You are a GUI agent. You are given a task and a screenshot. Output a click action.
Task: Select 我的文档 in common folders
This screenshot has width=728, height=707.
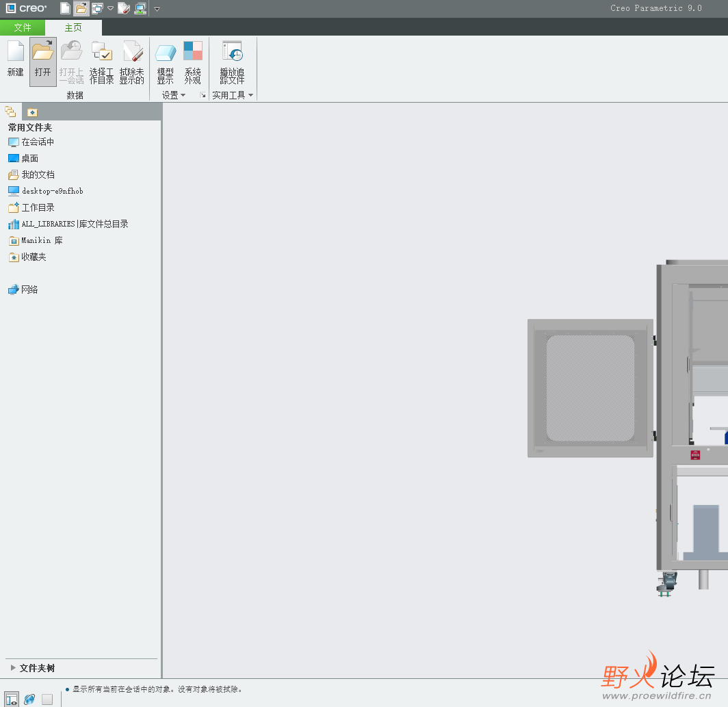point(31,175)
